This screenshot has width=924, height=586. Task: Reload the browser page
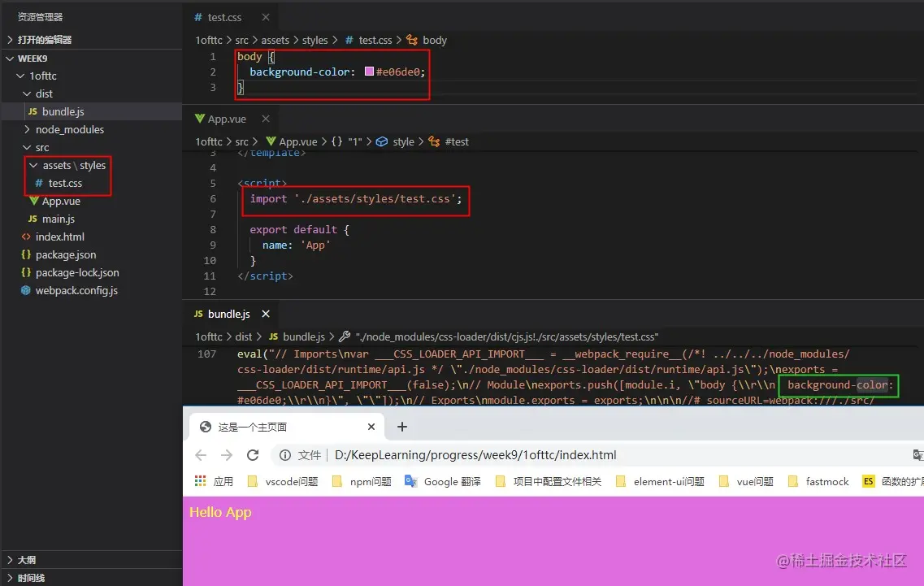point(253,455)
